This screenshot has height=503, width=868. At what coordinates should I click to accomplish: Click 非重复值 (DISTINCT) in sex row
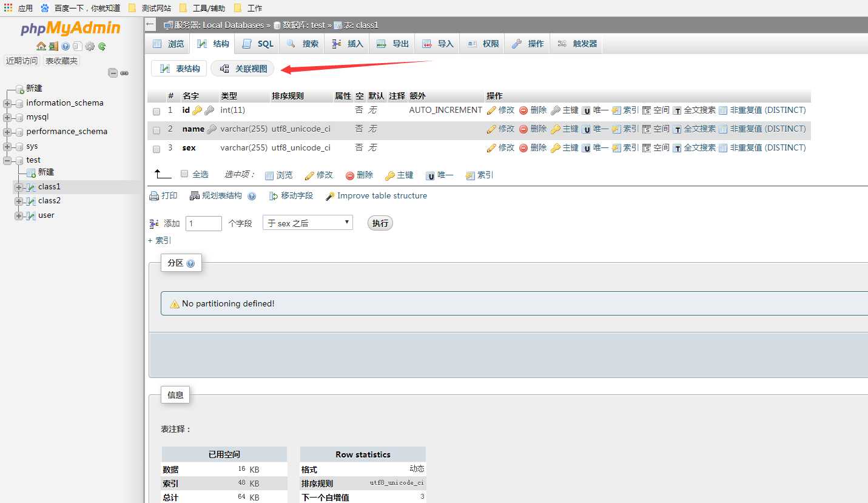[762, 147]
